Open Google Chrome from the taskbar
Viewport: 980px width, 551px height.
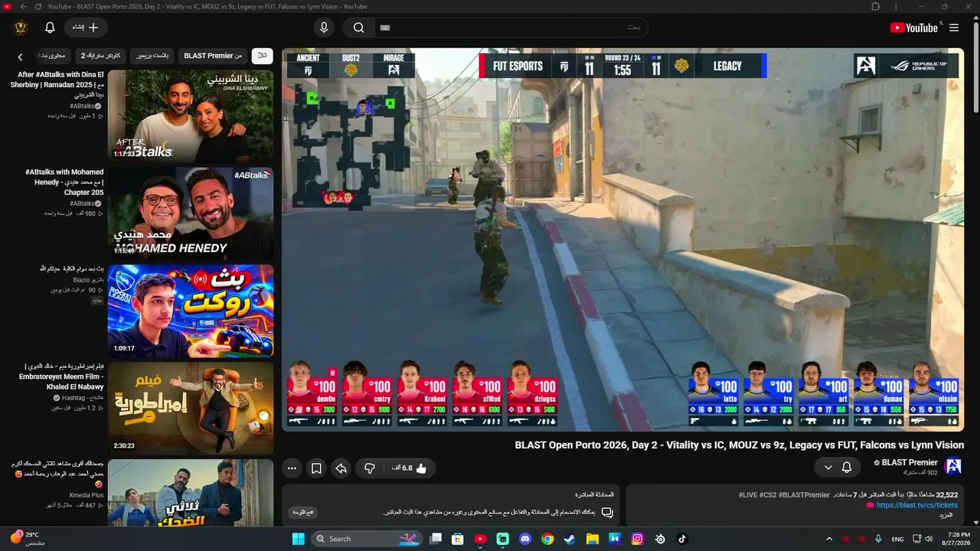point(547,539)
